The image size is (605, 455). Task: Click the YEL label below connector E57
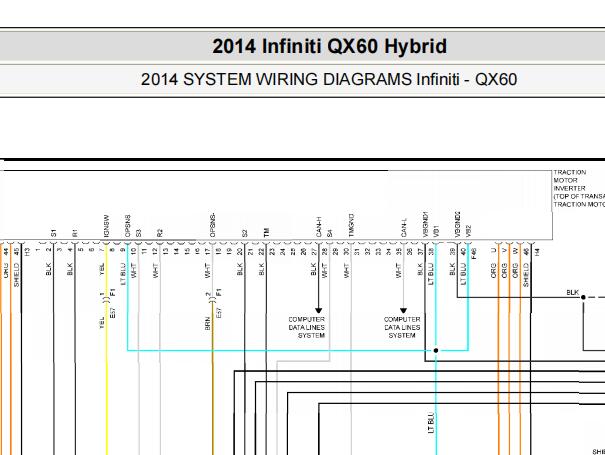(102, 323)
